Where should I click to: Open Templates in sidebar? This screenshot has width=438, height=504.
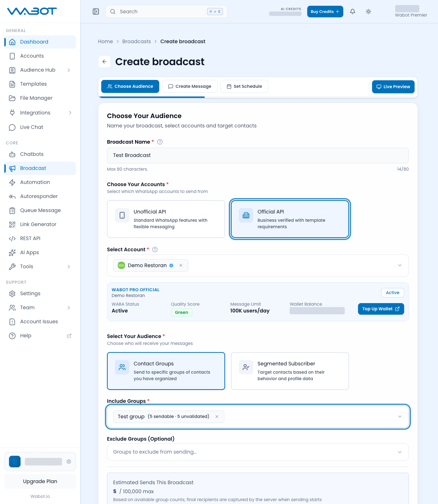pyautogui.click(x=40, y=84)
